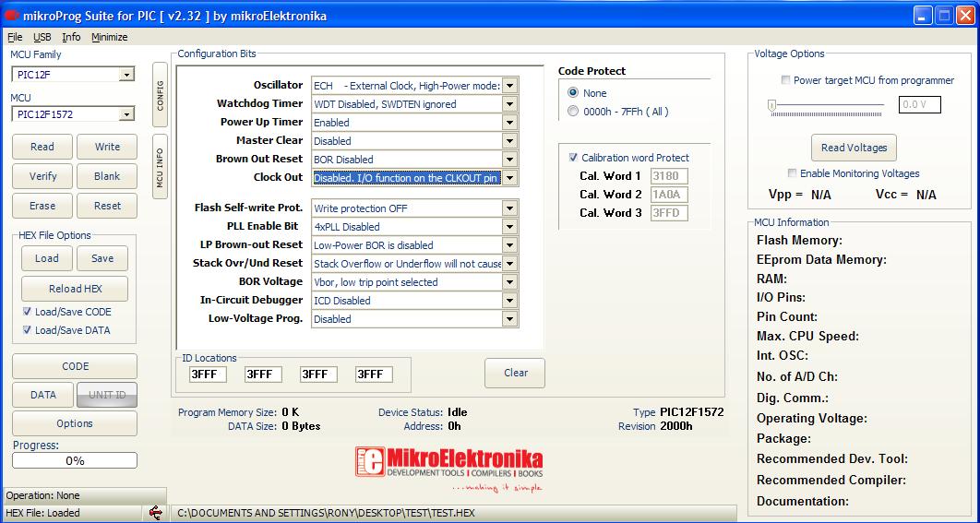Click the voltage slider handle
The image size is (980, 523).
pyautogui.click(x=771, y=106)
